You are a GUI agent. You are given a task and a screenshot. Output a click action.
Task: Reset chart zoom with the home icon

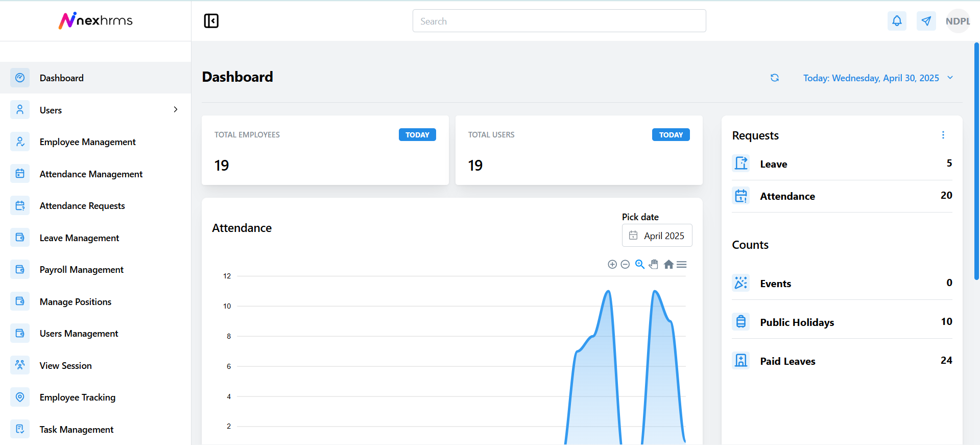[x=668, y=264]
